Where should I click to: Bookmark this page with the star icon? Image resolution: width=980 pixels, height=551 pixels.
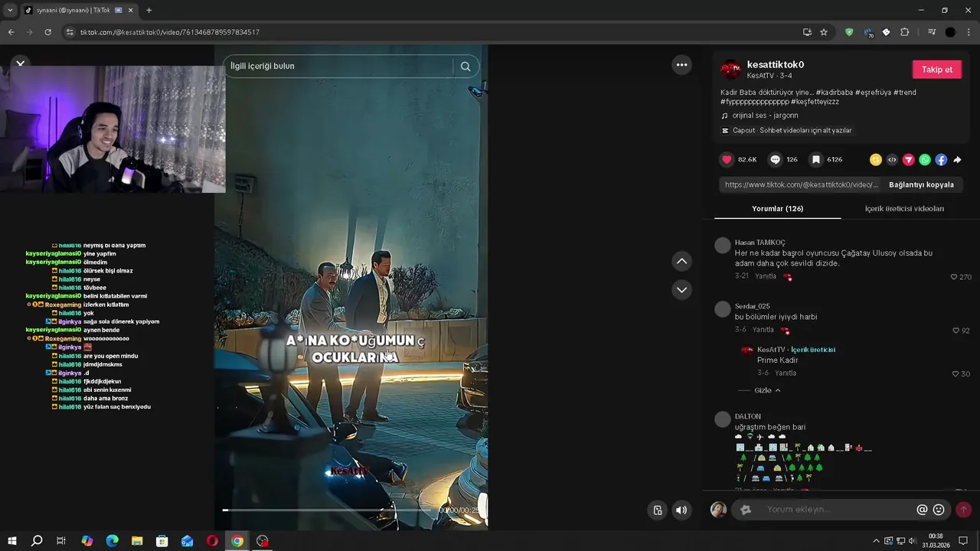click(824, 32)
